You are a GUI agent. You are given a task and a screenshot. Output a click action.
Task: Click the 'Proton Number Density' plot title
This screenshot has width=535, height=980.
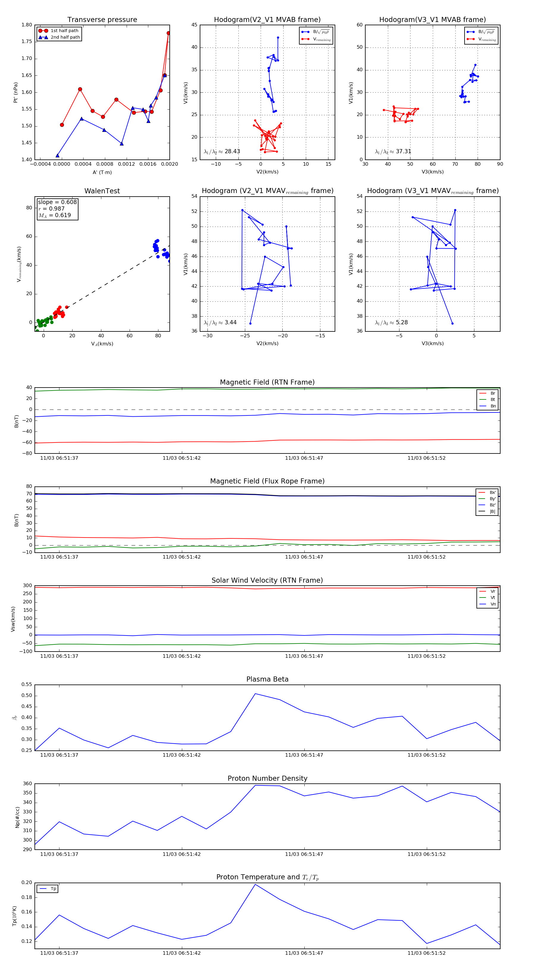point(267,778)
